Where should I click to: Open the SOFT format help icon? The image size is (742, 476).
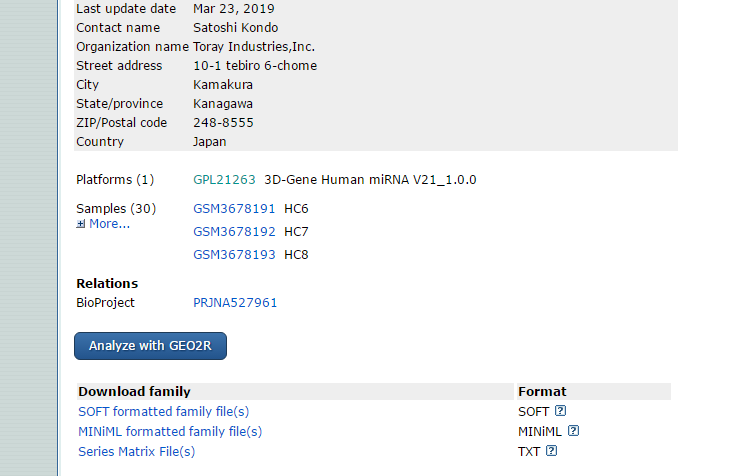pyautogui.click(x=560, y=411)
